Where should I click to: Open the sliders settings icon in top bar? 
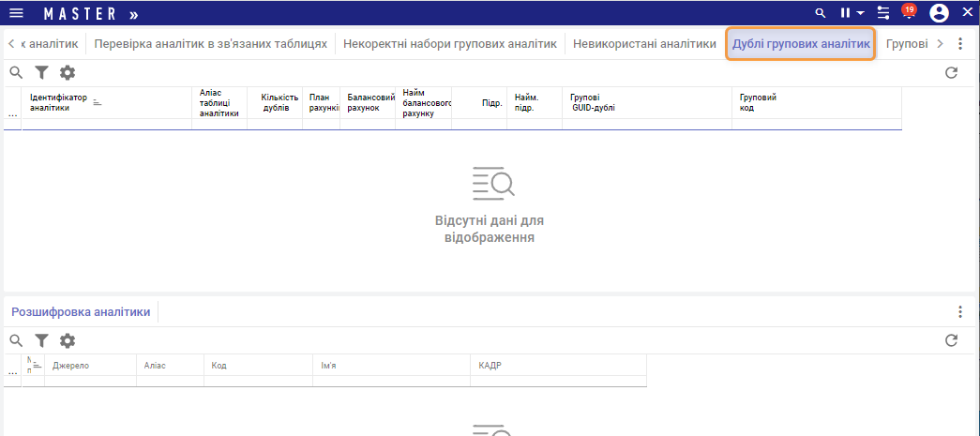click(883, 13)
